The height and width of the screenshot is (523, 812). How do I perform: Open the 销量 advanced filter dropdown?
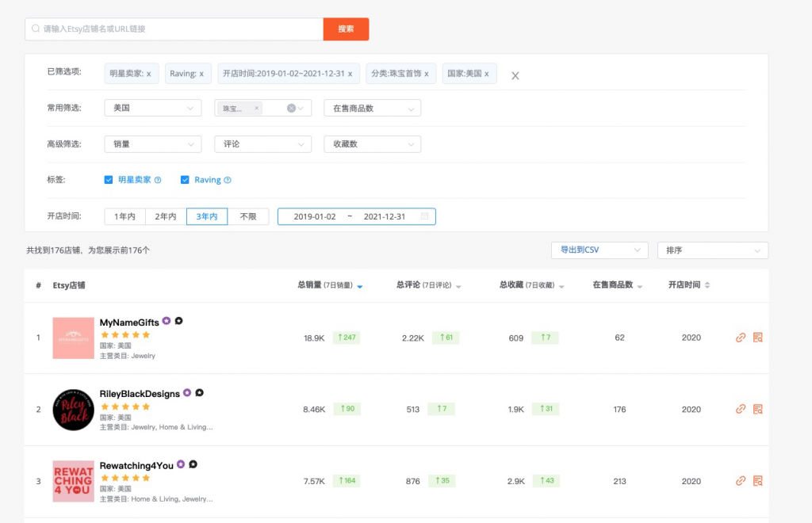pos(152,144)
